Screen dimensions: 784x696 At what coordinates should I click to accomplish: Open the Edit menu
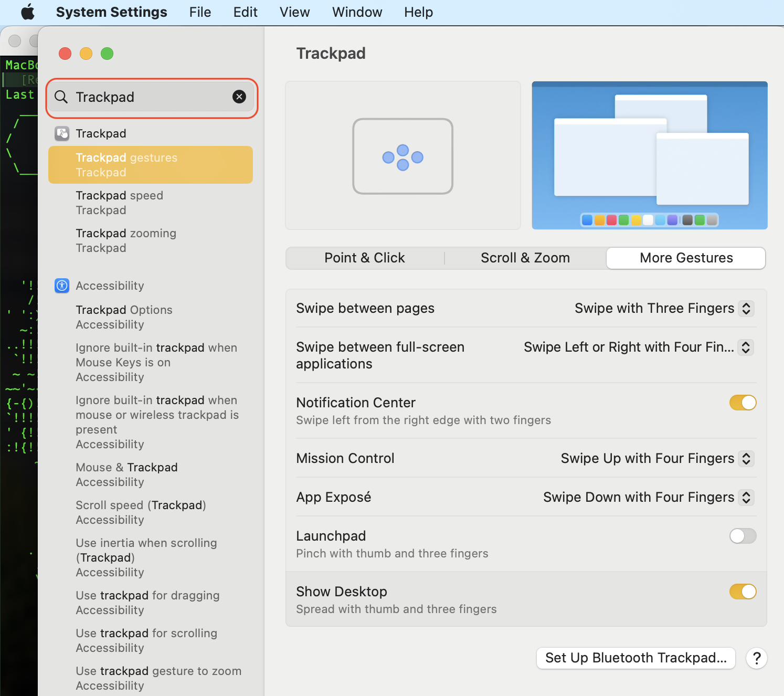click(246, 12)
